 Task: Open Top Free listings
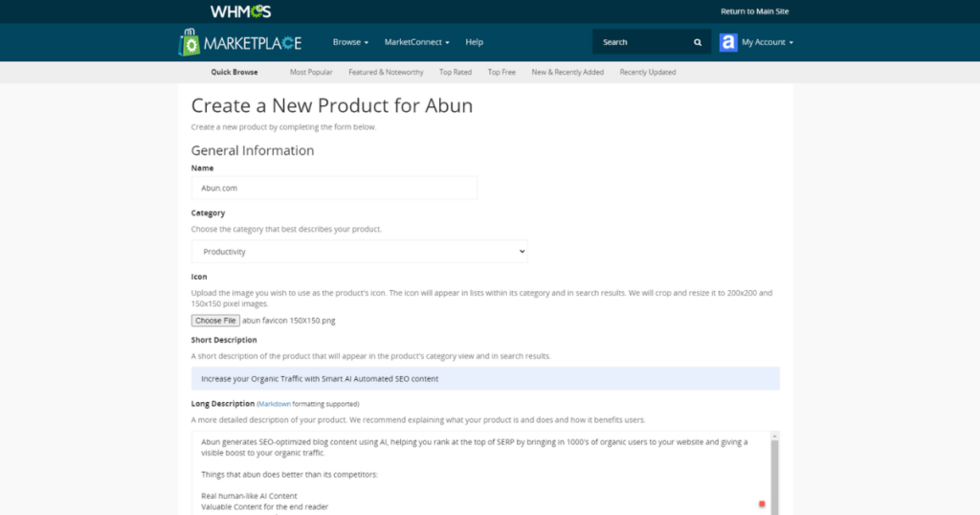coord(501,72)
